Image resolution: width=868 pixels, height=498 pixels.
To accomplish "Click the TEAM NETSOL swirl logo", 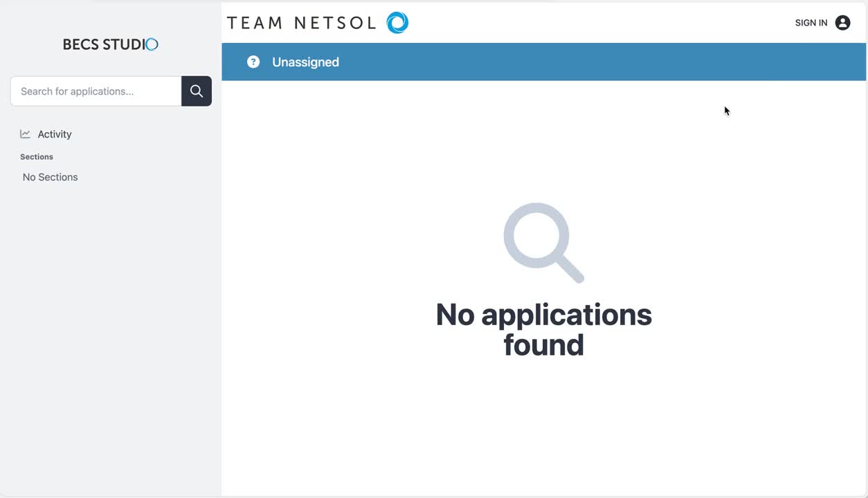I will [397, 22].
